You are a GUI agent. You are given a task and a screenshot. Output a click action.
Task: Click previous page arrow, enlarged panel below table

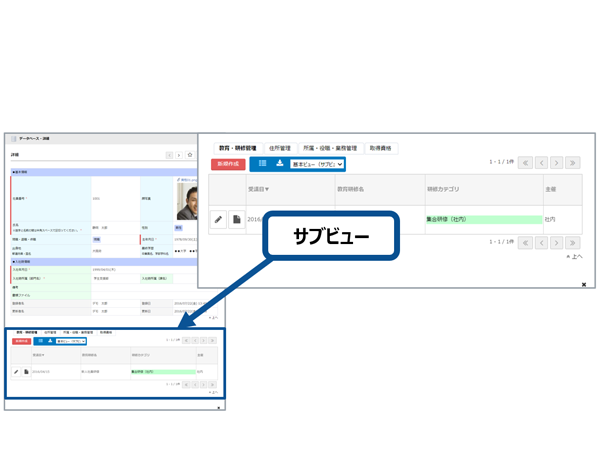(x=541, y=243)
